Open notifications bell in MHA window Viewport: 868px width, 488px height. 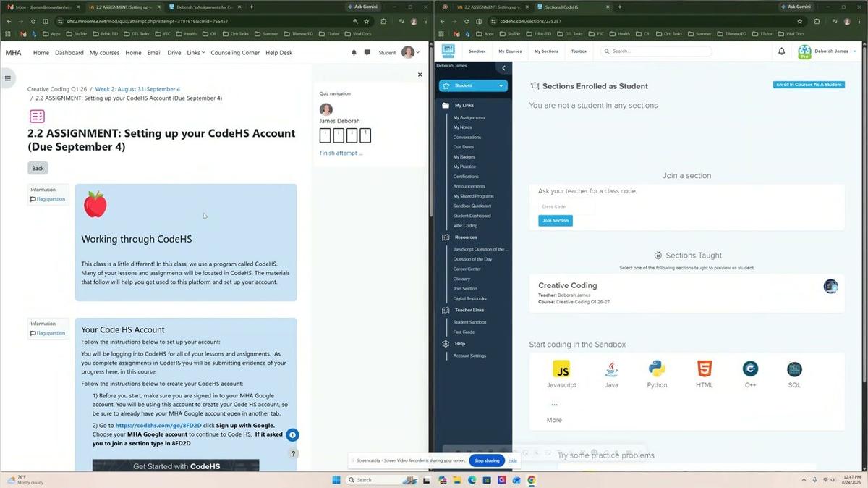354,53
